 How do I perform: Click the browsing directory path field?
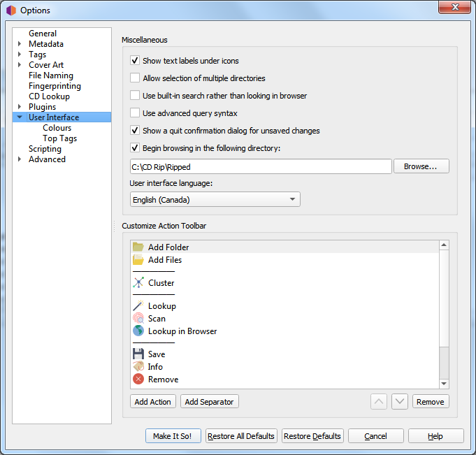(x=260, y=167)
